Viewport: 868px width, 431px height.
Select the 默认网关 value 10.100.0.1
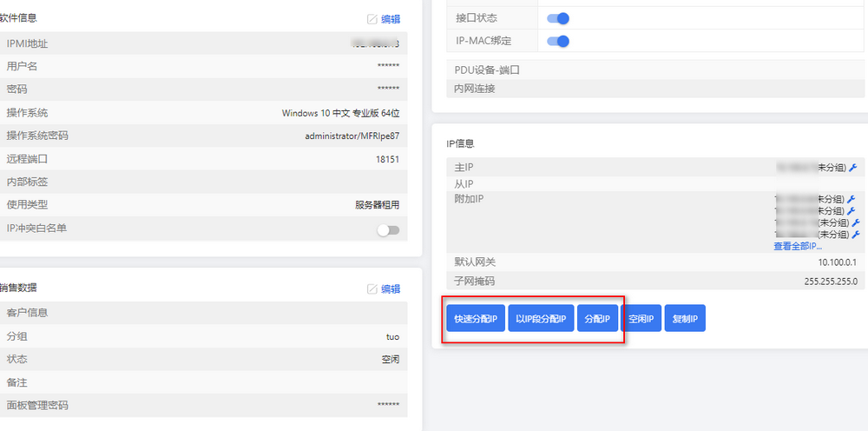click(838, 262)
